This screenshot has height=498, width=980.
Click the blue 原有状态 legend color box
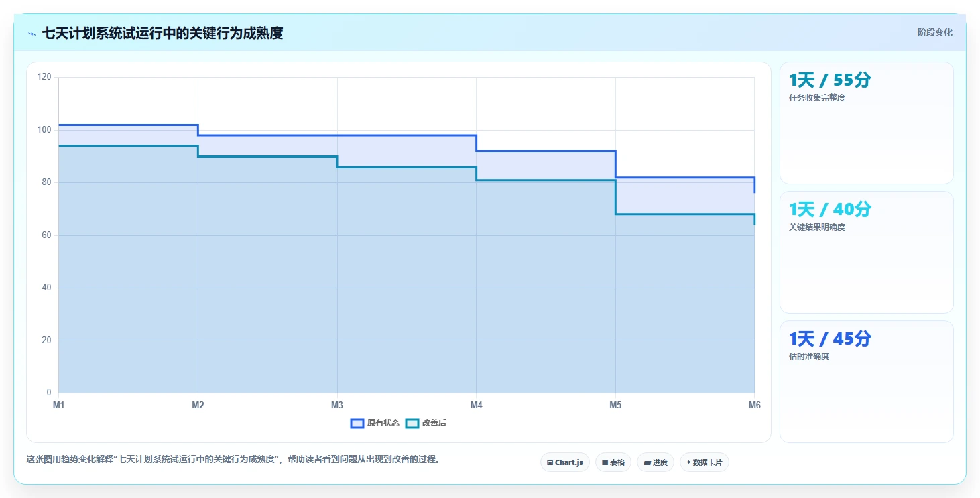[357, 423]
